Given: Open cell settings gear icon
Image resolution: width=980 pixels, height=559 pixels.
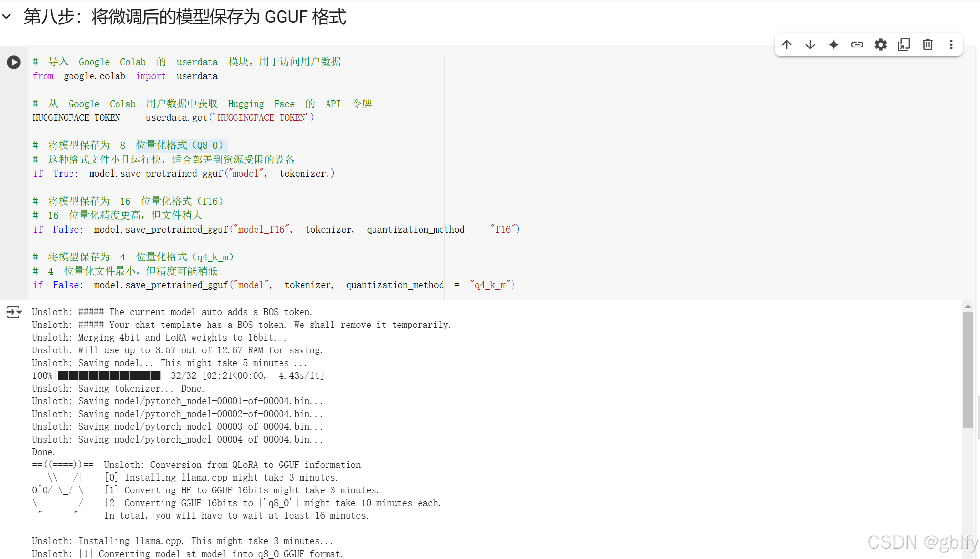Looking at the screenshot, I should [x=881, y=45].
